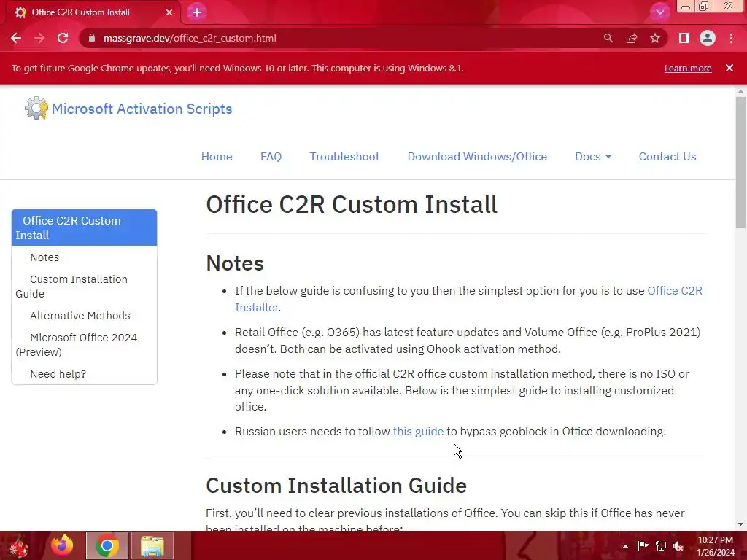Go to the Home nav link
The image size is (747, 560).
point(217,157)
